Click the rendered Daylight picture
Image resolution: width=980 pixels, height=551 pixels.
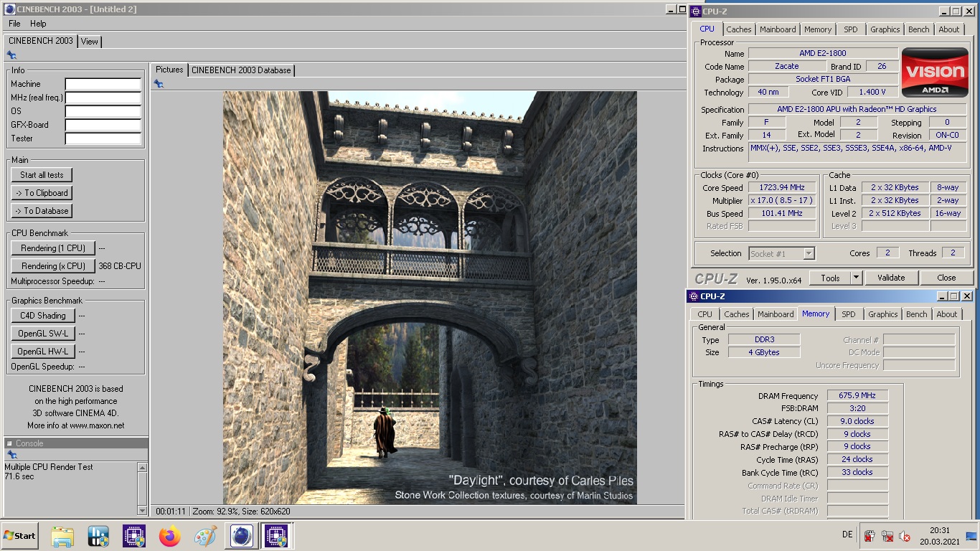click(430, 298)
